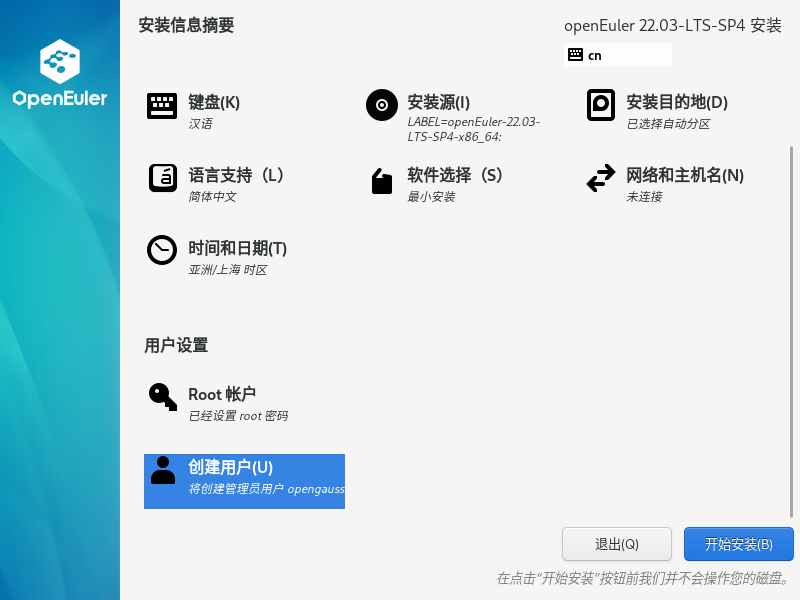Click the 简体中文 status text
Screen dimensions: 800x600
[212, 197]
